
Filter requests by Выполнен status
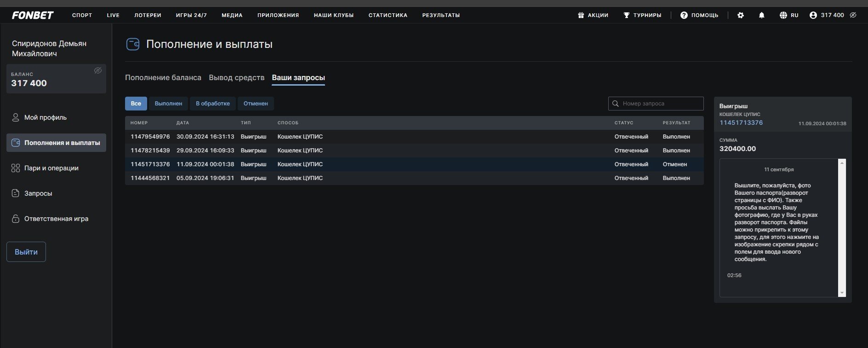(x=168, y=104)
